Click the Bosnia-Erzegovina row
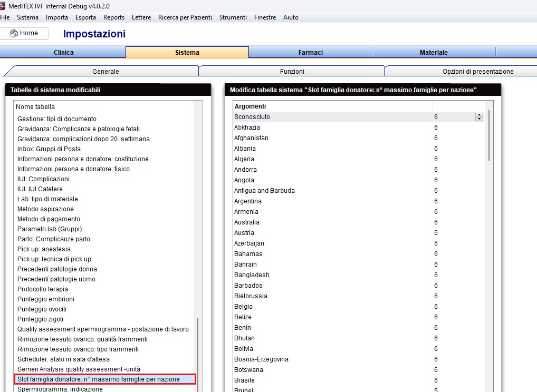 359,359
